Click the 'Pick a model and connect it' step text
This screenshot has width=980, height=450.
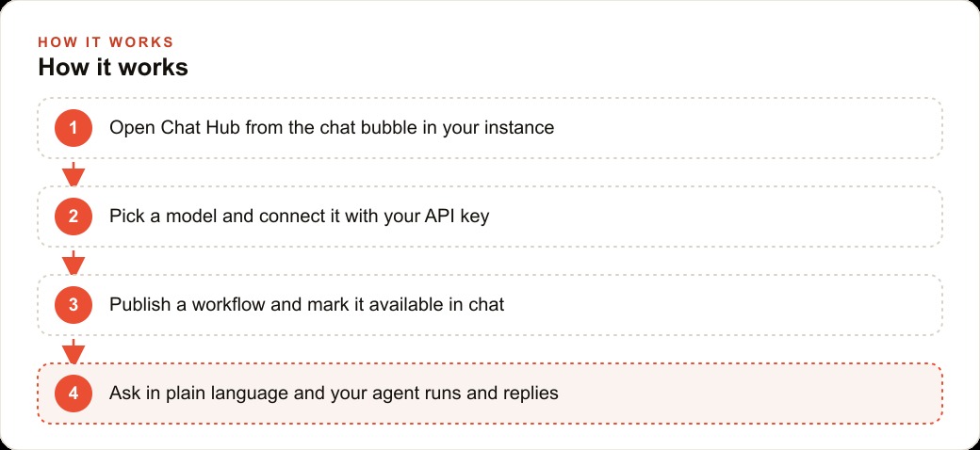pyautogui.click(x=300, y=217)
